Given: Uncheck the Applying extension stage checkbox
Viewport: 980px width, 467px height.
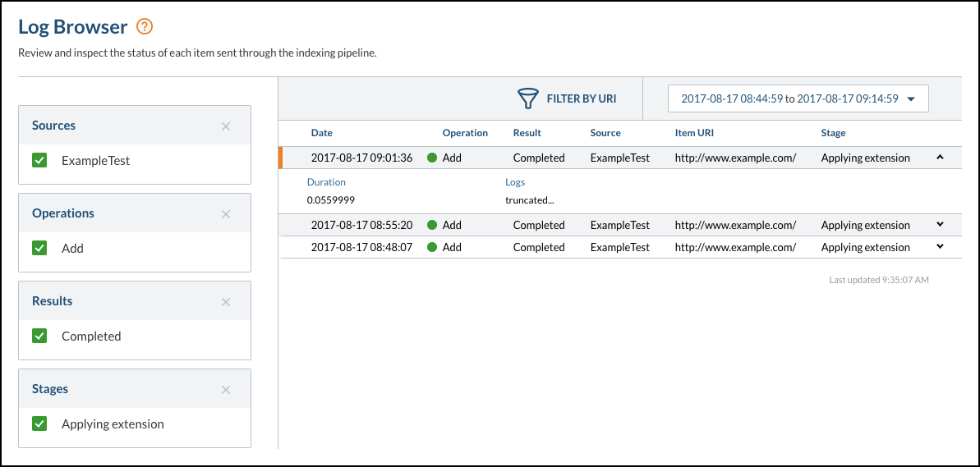Looking at the screenshot, I should [x=39, y=424].
